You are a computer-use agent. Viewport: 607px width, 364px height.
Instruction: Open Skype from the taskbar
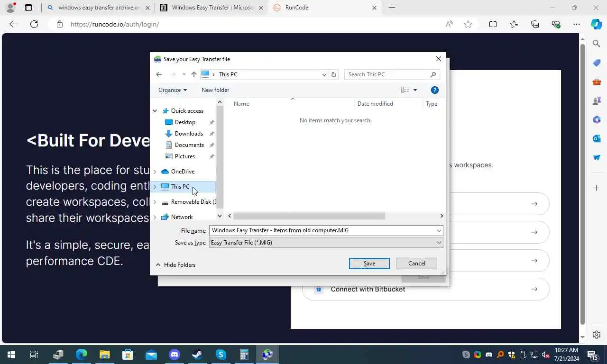pyautogui.click(x=221, y=355)
